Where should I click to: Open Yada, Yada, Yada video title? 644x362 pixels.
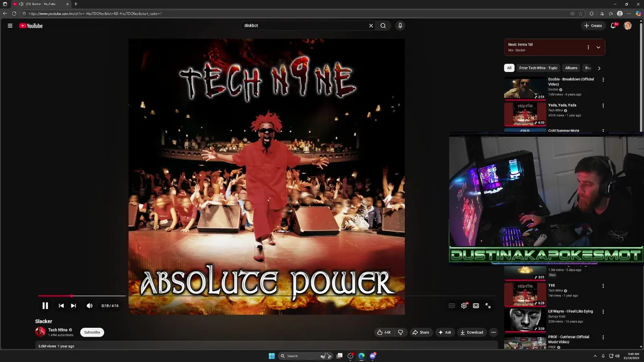562,105
